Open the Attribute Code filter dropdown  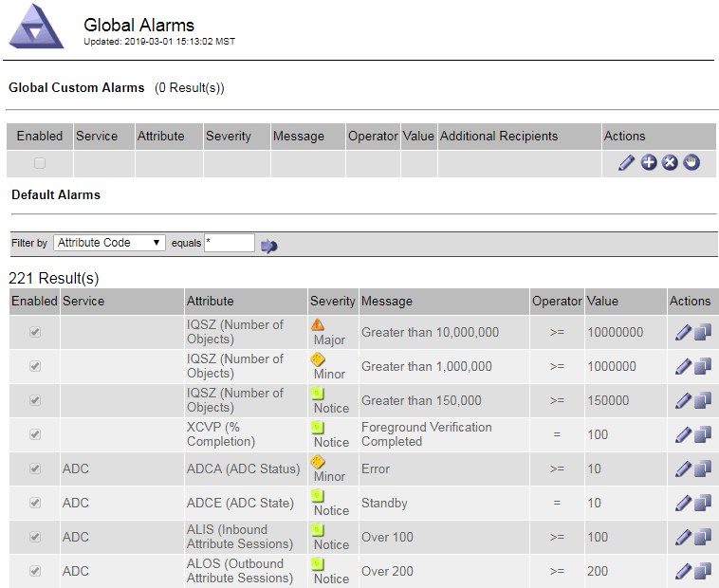coord(109,243)
